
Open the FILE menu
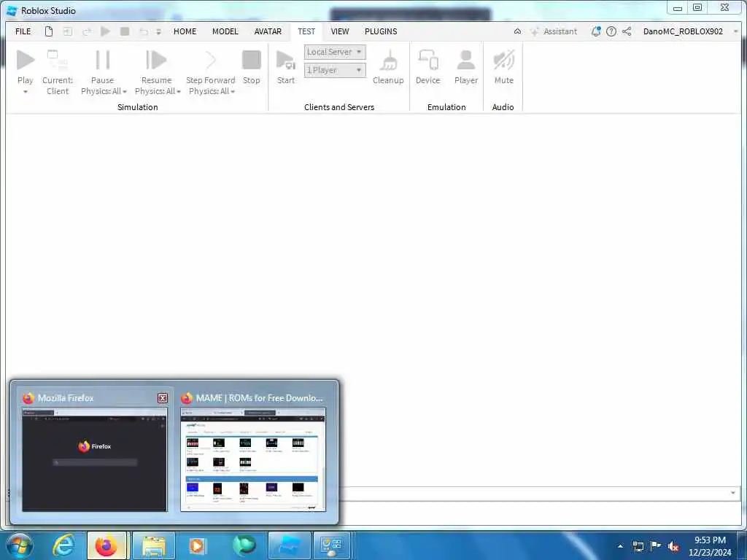[x=23, y=31]
